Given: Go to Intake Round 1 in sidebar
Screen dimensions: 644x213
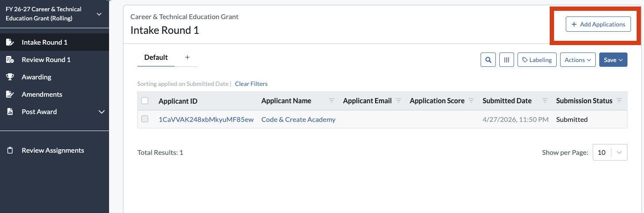Looking at the screenshot, I should point(54,42).
